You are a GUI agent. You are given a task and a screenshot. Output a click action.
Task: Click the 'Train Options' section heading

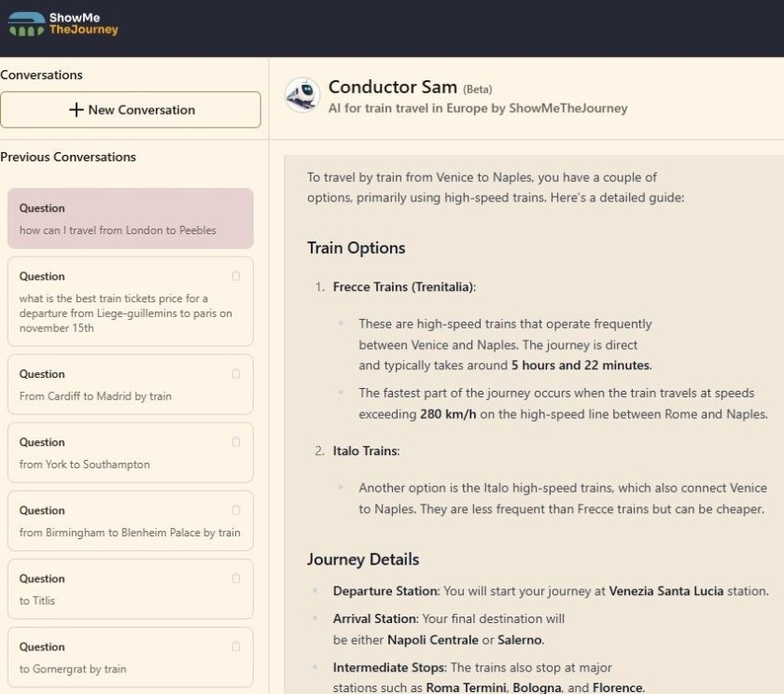click(x=356, y=248)
